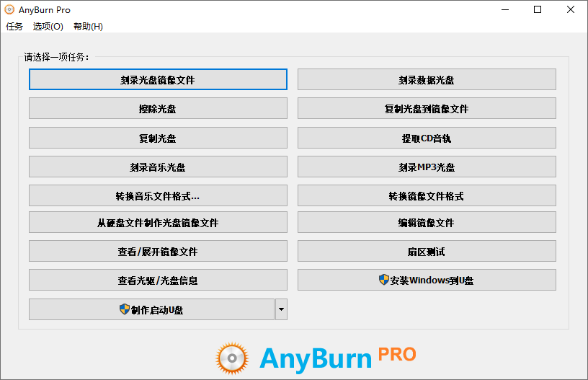Viewport: 588px width, 380px height.
Task: Click 制作启动U盘 button
Action: 151,309
